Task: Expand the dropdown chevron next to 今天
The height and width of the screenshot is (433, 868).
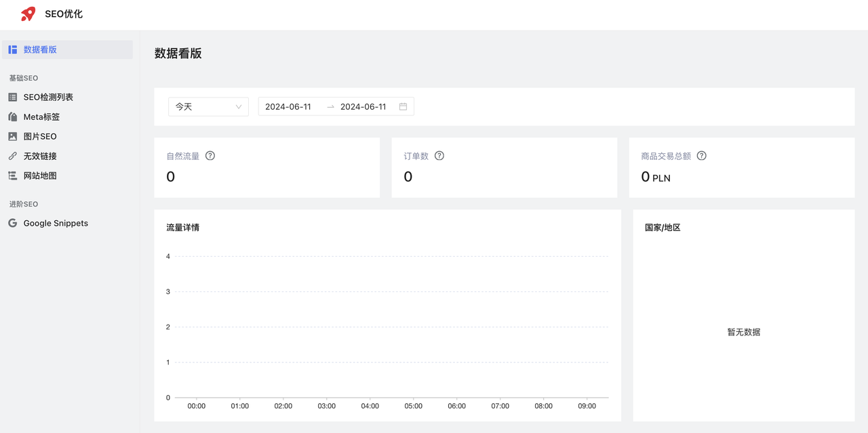Action: 239,107
